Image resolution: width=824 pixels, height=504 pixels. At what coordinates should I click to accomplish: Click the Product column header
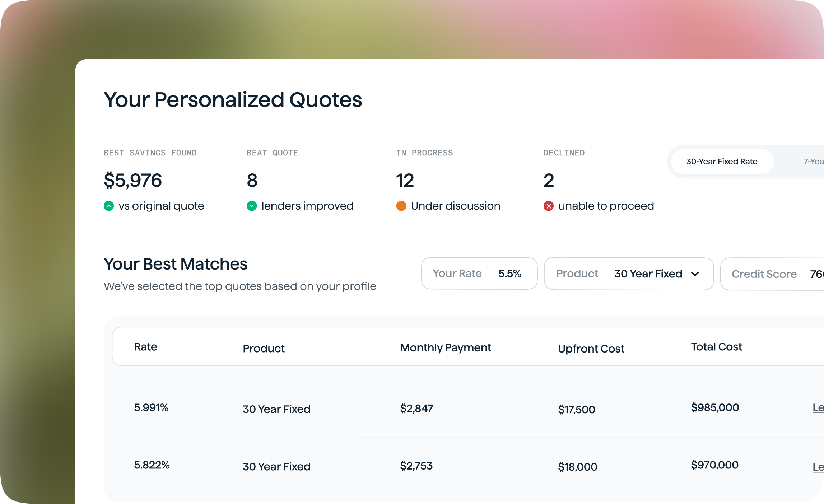click(264, 348)
